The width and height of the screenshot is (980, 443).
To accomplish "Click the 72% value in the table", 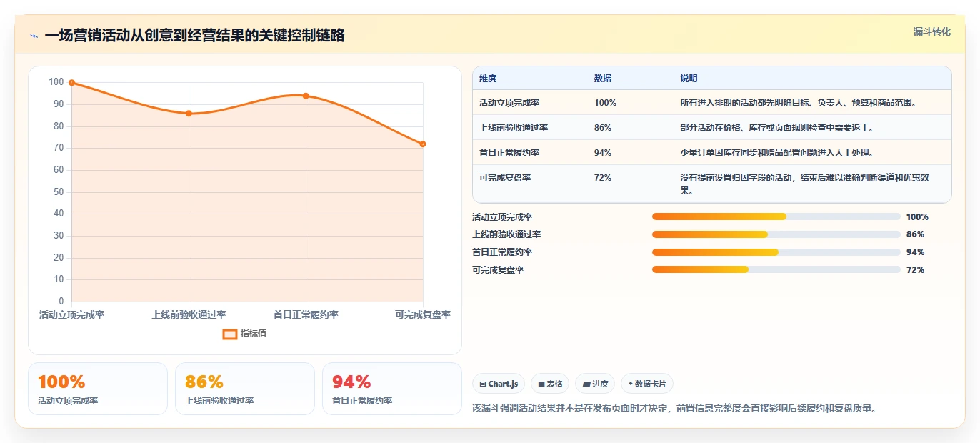I will 603,178.
